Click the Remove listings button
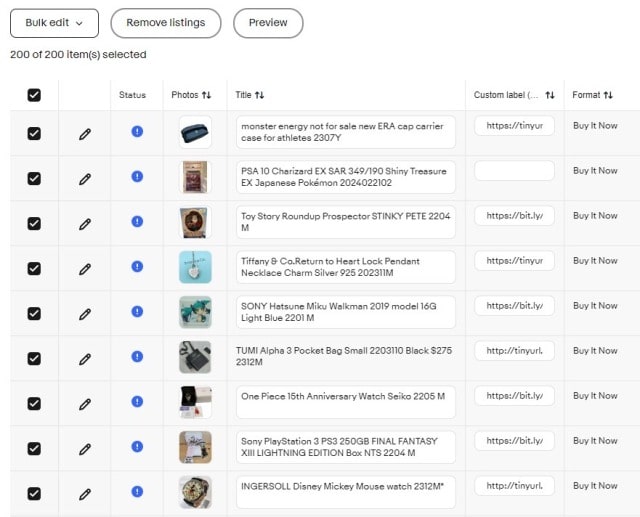This screenshot has height=517, width=640. pyautogui.click(x=166, y=23)
